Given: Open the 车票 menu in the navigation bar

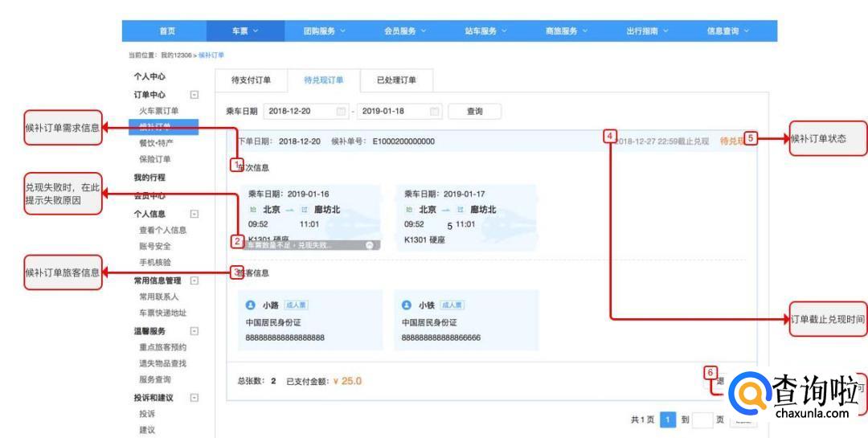Looking at the screenshot, I should tap(245, 31).
